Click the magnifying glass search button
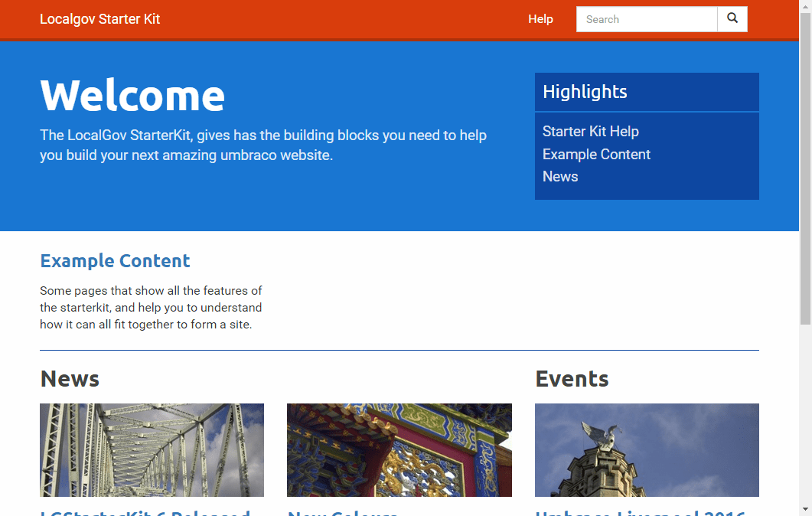This screenshot has height=516, width=812. click(732, 19)
